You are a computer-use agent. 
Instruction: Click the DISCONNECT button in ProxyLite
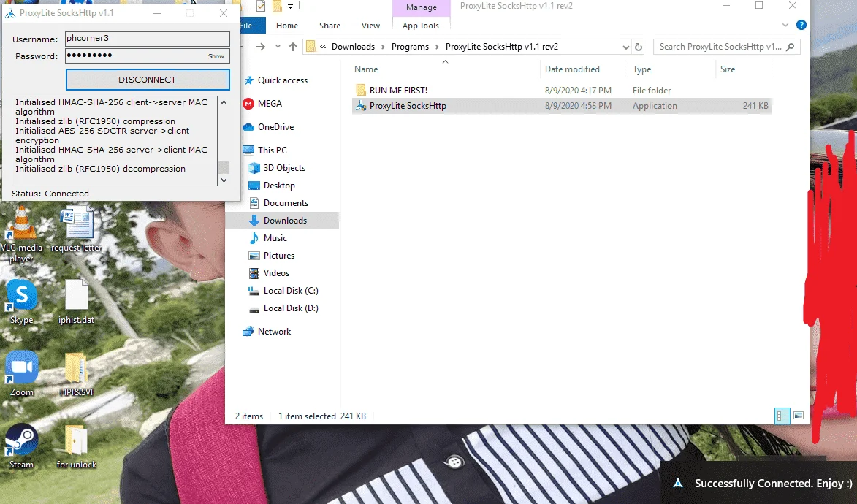(148, 80)
